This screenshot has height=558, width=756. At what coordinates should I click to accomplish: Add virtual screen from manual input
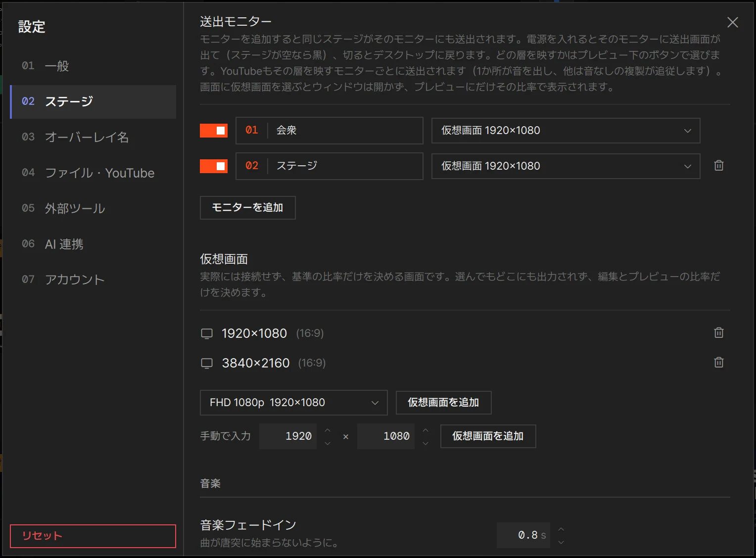click(x=488, y=436)
